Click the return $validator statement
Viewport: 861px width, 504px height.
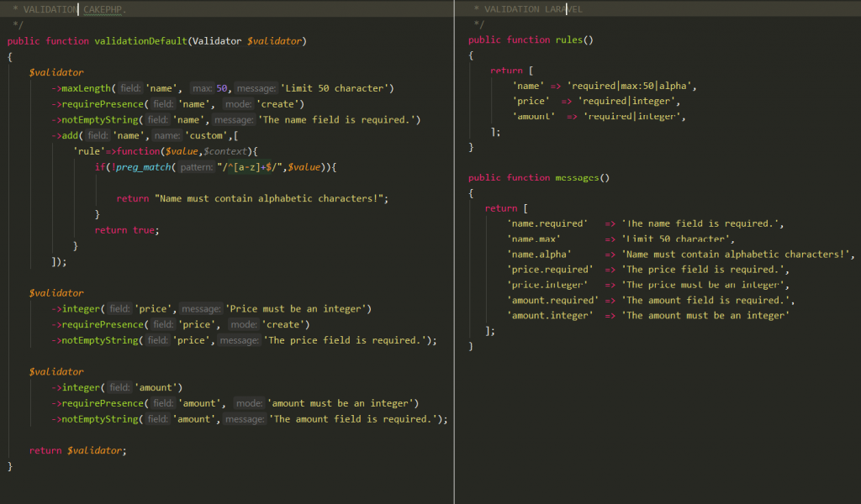[76, 450]
